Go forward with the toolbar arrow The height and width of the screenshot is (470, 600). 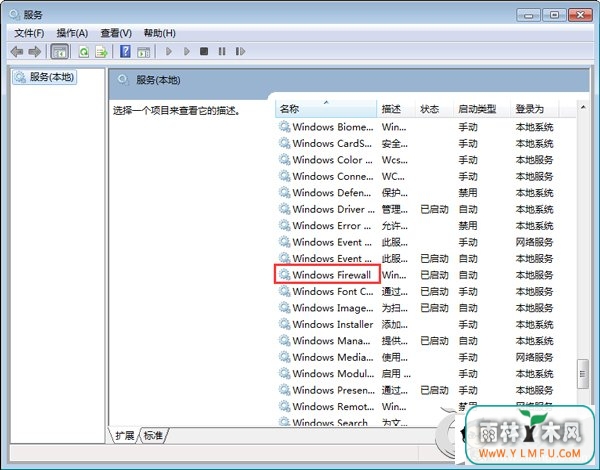(34, 51)
